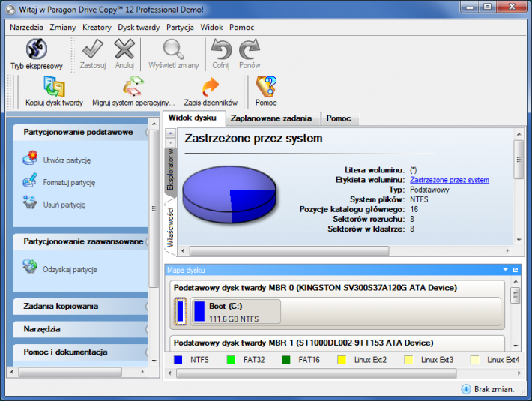This screenshot has width=532, height=401.
Task: Select the small reserved partition block on disk 0
Action: click(x=181, y=311)
